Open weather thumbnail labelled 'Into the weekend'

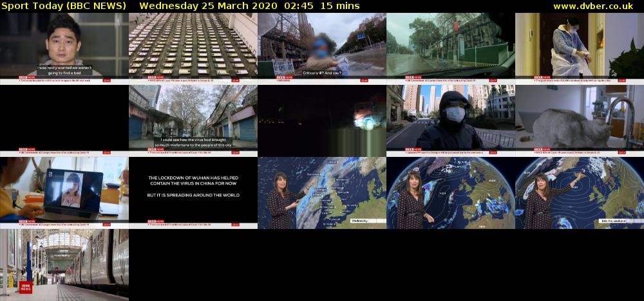click(580, 193)
